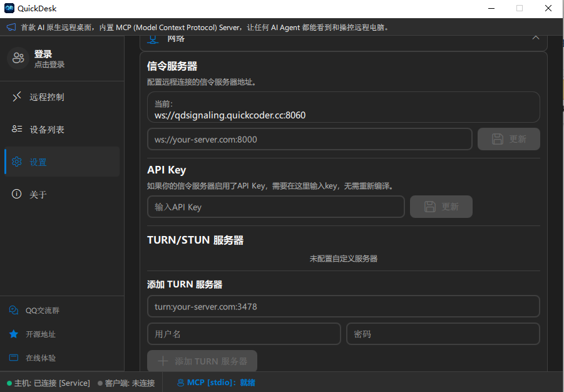Screen dimensions: 564x392
Task: Click 添加 TURN 服务器 button
Action: [x=202, y=361]
